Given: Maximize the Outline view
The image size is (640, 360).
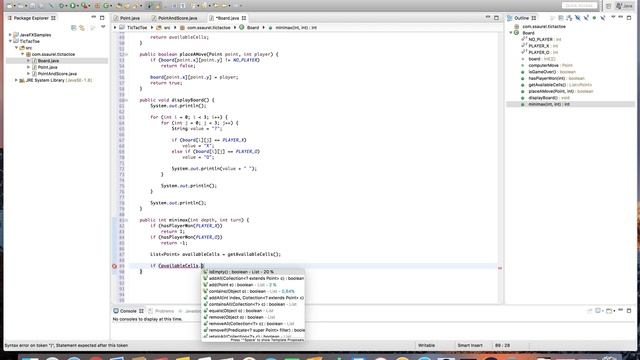Looking at the screenshot, I should 629,18.
